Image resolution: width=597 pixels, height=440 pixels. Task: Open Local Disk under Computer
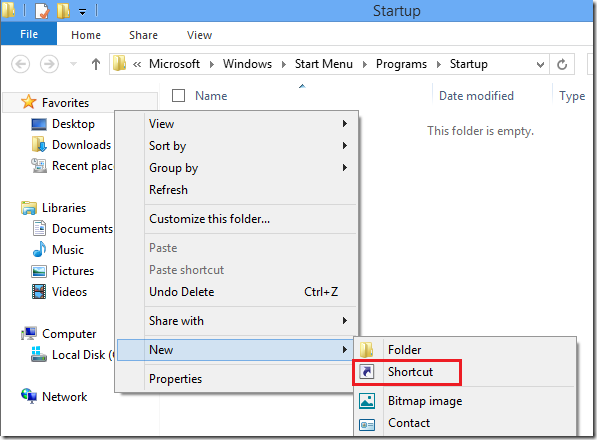[x=83, y=355]
